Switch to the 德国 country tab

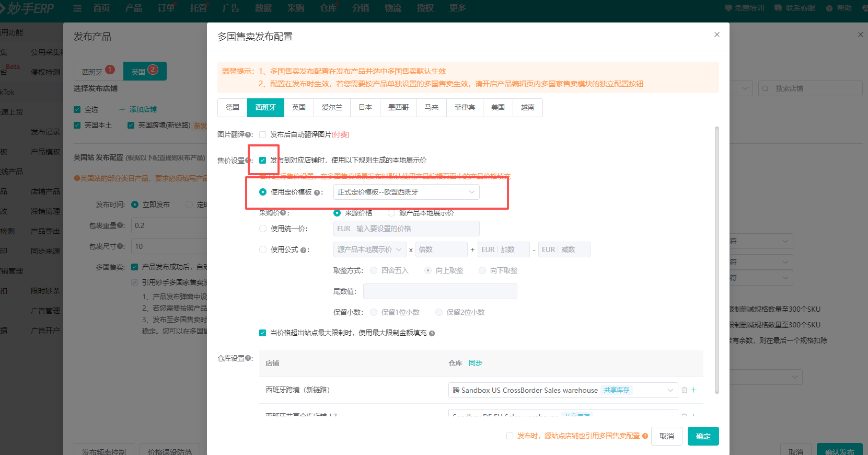233,107
